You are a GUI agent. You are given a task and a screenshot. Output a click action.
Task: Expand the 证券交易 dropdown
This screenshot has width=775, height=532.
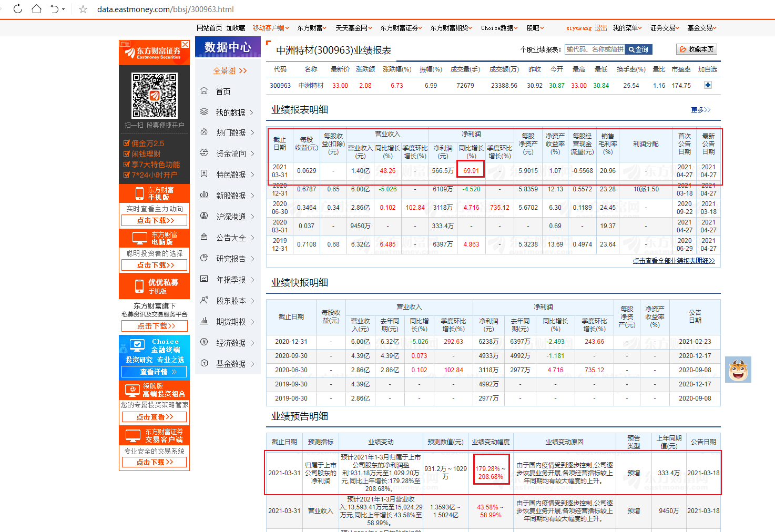pyautogui.click(x=665, y=28)
